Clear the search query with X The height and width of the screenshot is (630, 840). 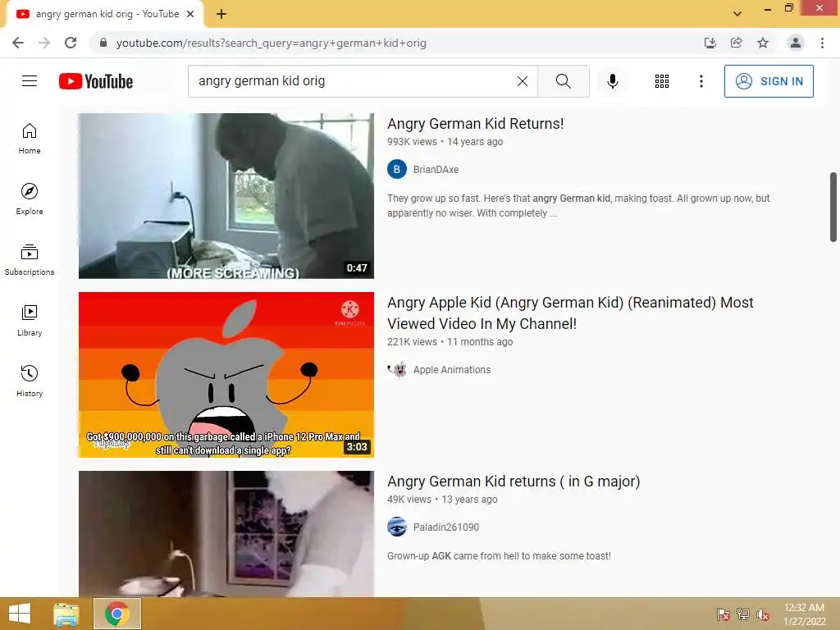tap(523, 81)
